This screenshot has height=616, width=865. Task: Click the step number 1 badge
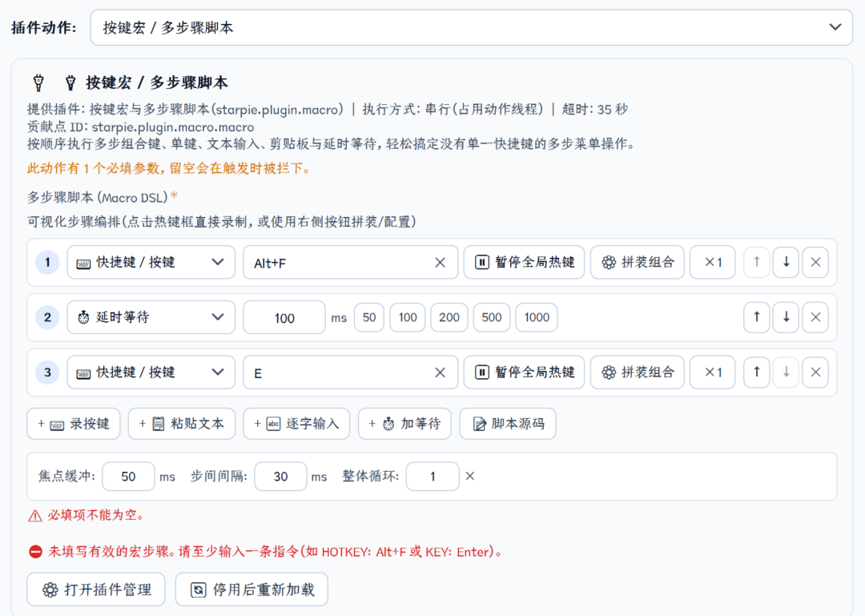pos(47,262)
